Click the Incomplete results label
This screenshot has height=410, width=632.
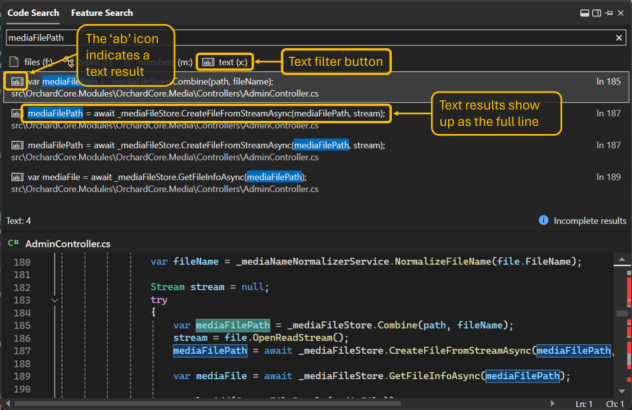pos(589,220)
